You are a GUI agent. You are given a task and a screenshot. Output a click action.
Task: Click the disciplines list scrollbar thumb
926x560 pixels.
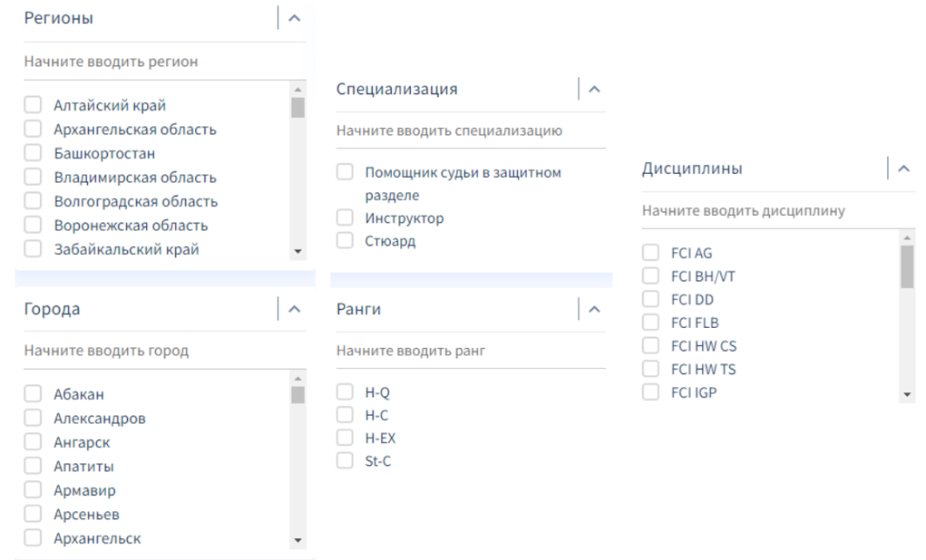[x=907, y=266]
